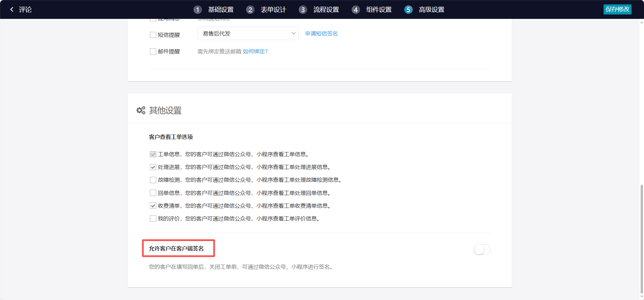The image size is (644, 300).
Task: Enable the 短信提醒 checkbox
Action: pos(153,35)
